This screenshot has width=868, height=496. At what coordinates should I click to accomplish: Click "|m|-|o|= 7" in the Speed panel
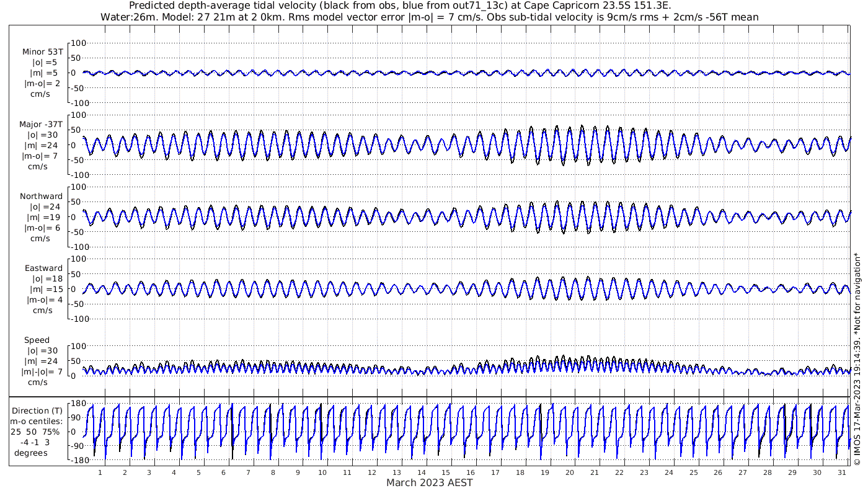[x=43, y=372]
